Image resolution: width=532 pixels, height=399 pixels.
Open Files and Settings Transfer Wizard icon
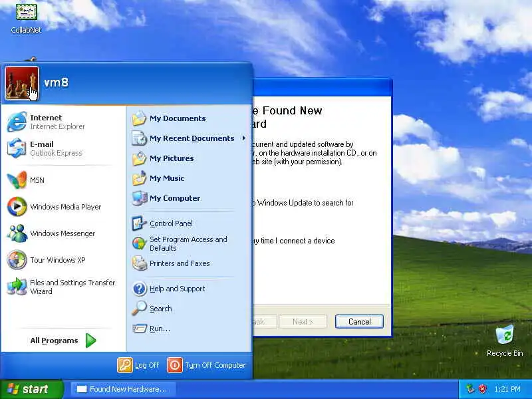[x=17, y=287]
